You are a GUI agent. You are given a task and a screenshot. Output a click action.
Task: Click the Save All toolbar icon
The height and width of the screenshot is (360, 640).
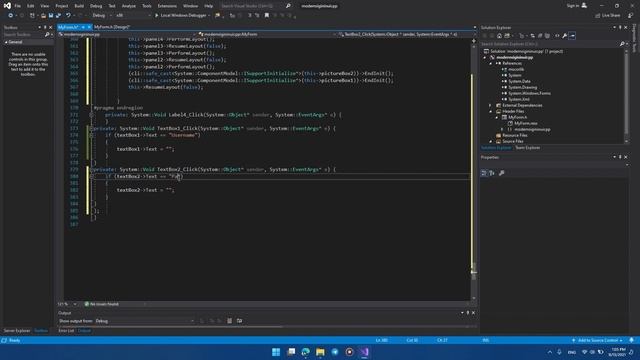(x=58, y=16)
